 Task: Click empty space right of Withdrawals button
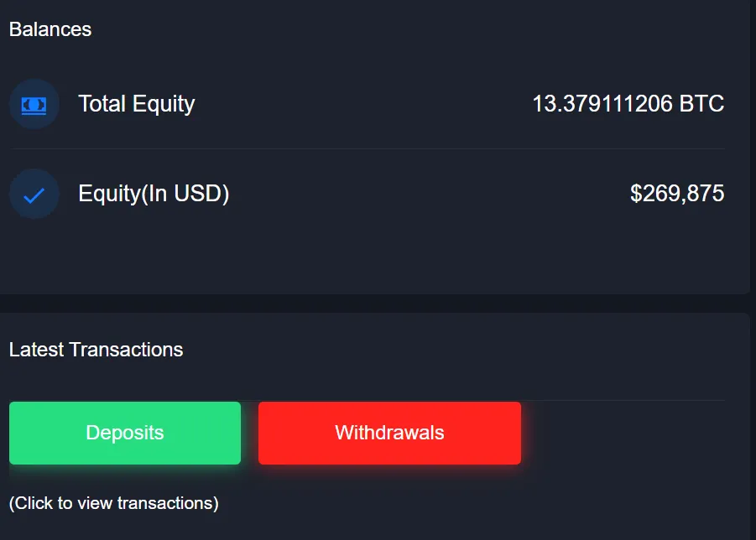627,433
